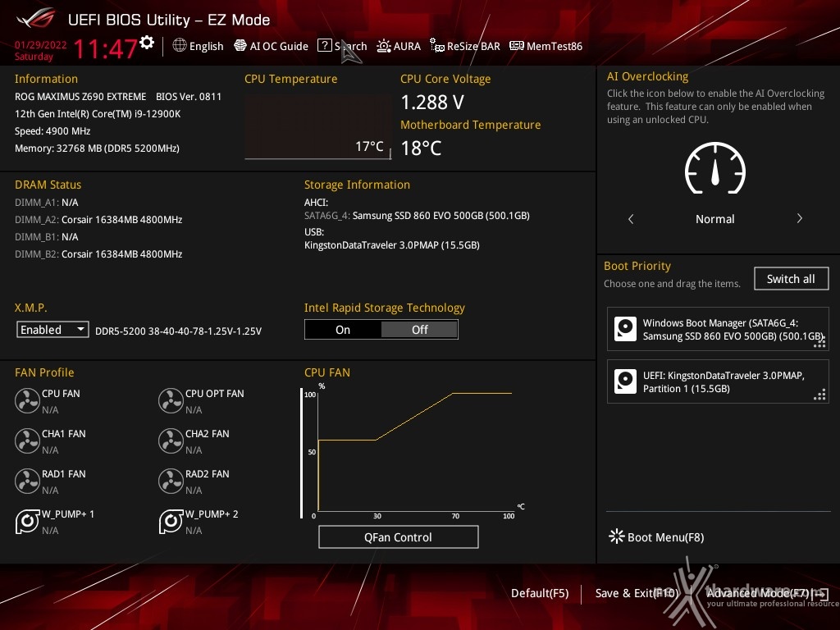Click DIMM_A1 N/A entry
Screen dimensions: 840x630
(47, 203)
